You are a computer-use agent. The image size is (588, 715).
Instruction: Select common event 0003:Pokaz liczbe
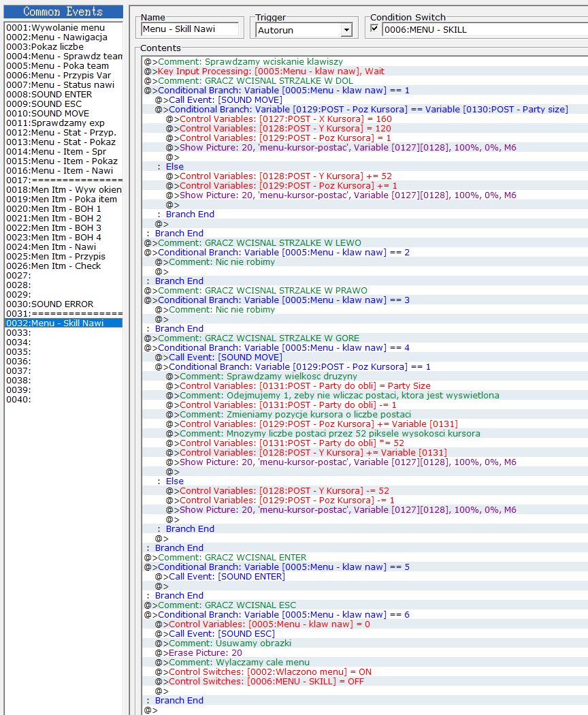click(x=63, y=47)
